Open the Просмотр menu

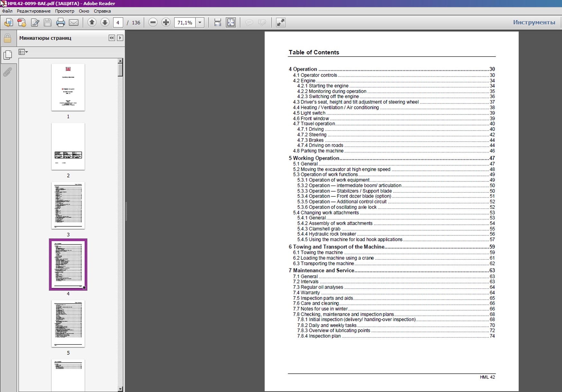(x=64, y=11)
